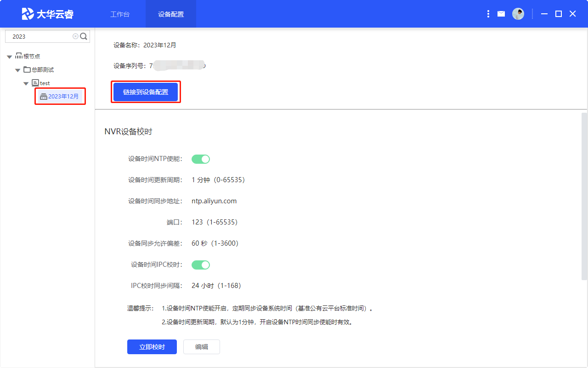
Task: Click the 编辑 button
Action: (201, 347)
